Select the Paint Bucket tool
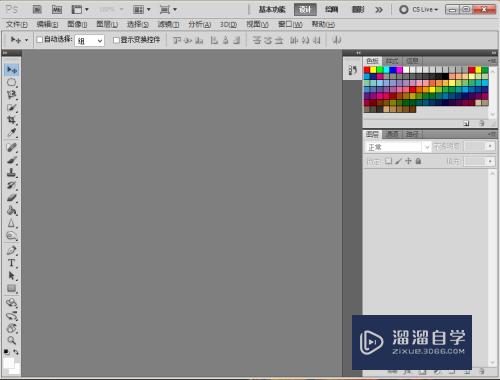Image resolution: width=500 pixels, height=380 pixels. 12,210
